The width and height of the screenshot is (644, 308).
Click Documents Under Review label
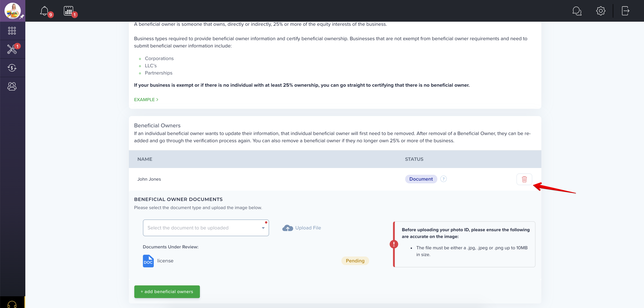coord(170,247)
